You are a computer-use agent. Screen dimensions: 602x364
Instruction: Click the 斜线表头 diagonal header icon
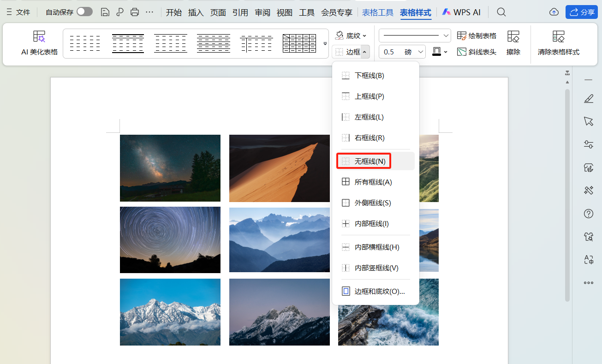(x=476, y=52)
